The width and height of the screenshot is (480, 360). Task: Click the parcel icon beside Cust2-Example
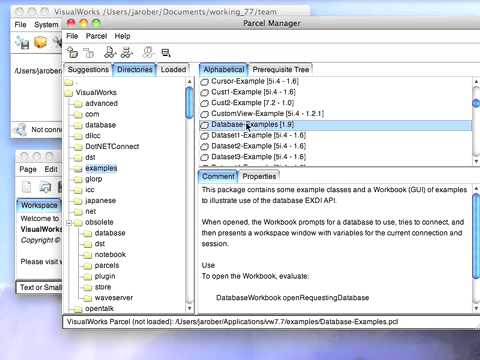coord(204,103)
